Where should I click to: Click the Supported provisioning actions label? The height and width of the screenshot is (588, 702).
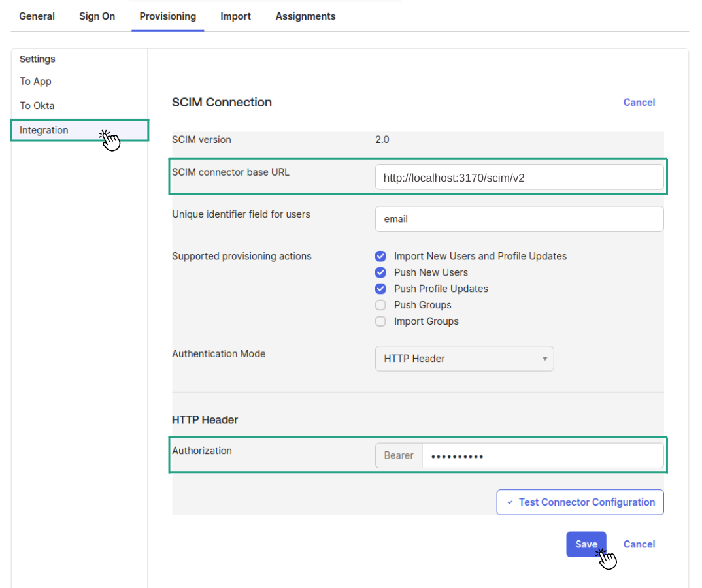[x=241, y=256]
